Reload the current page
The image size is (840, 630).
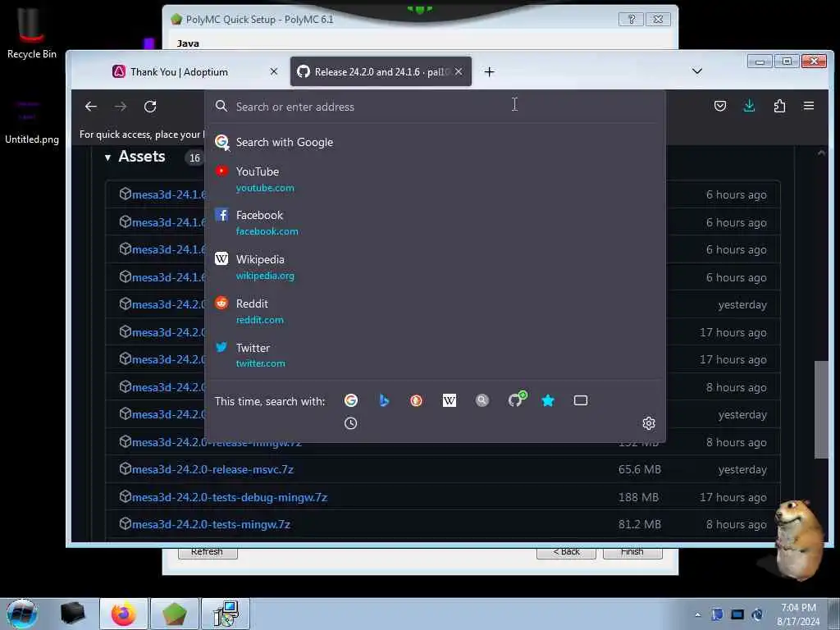pyautogui.click(x=150, y=107)
